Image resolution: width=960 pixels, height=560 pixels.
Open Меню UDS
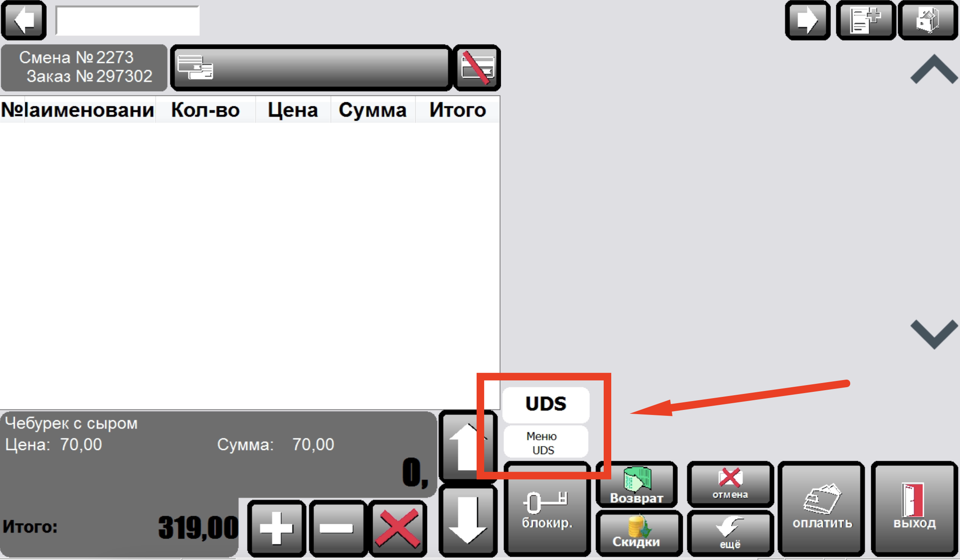pos(546,443)
